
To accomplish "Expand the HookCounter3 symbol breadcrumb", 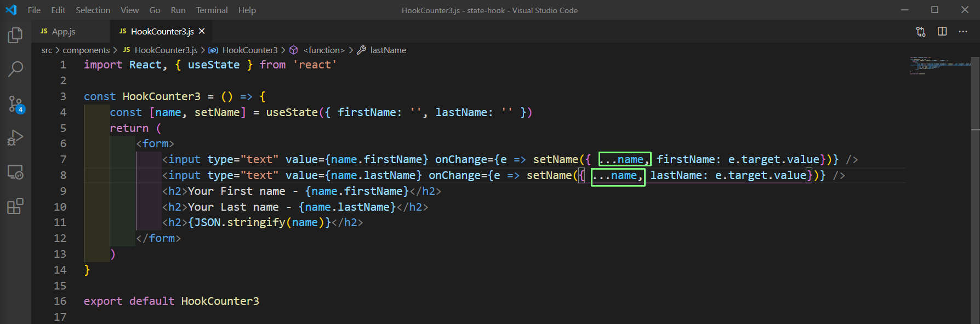I will (x=250, y=50).
